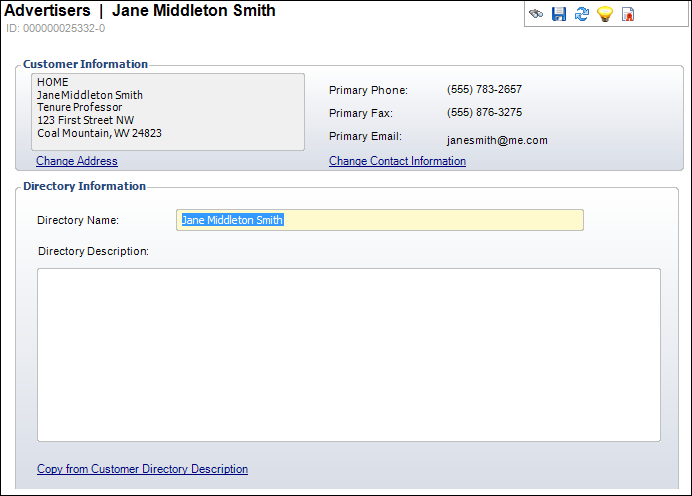Click the primary phone number (555) 783-2657
The height and width of the screenshot is (496, 692).
click(484, 89)
